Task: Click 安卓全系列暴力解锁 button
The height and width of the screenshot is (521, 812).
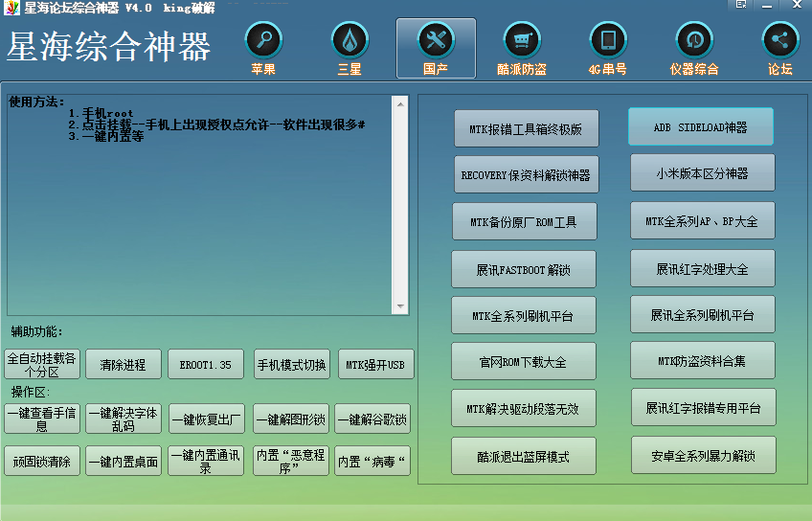Action: (703, 455)
